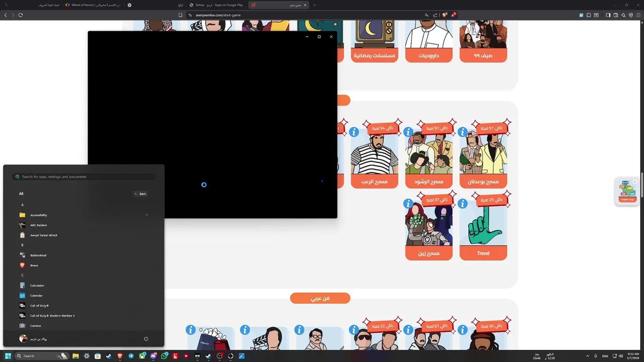Viewport: 644px width, 362px height.
Task: Click the ENG language indicator in tray
Action: pyautogui.click(x=605, y=356)
